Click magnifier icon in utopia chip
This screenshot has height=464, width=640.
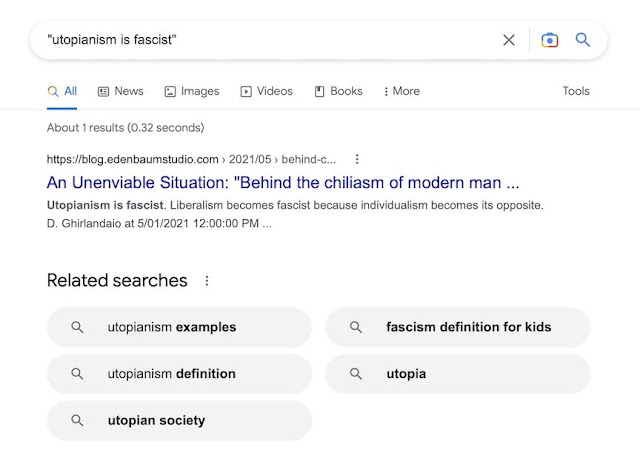coord(355,374)
